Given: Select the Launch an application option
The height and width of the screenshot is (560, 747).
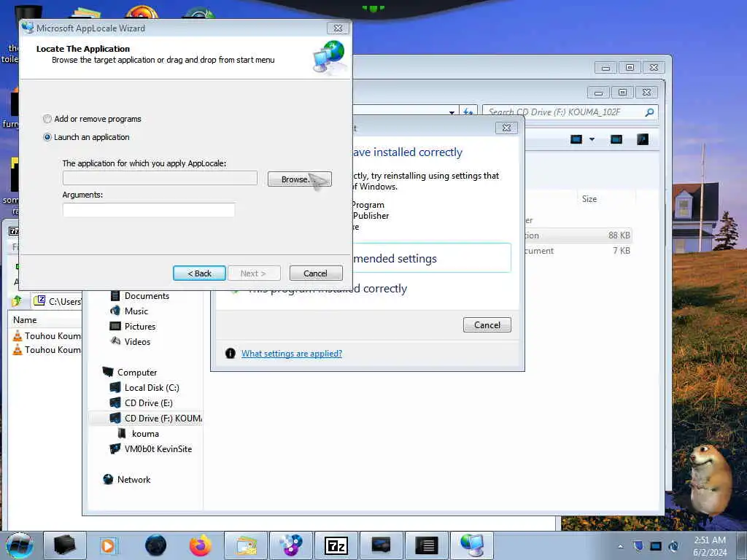Looking at the screenshot, I should tap(87, 137).
